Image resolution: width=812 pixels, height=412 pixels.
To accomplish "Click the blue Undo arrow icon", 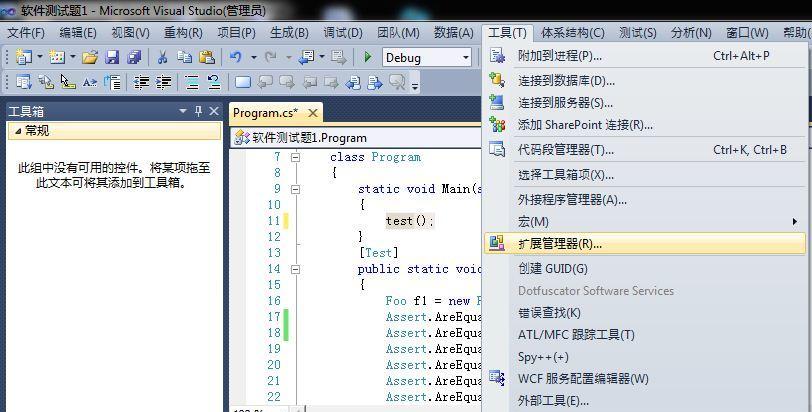I will pyautogui.click(x=236, y=57).
